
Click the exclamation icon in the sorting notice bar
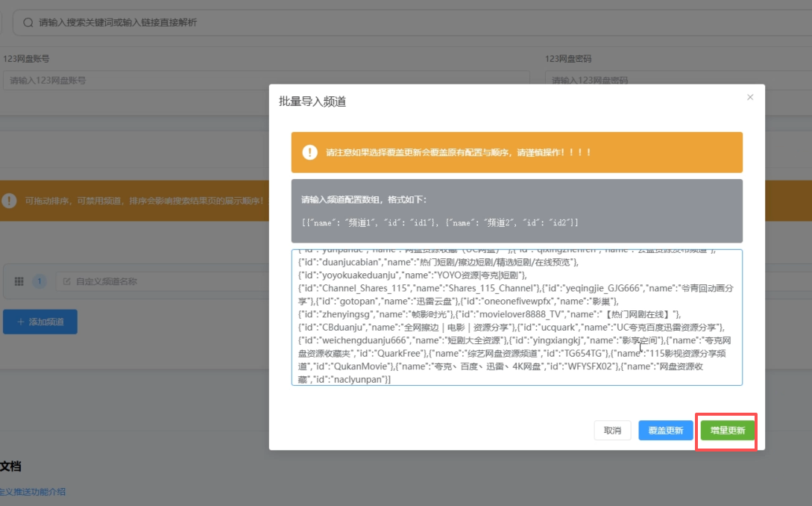point(9,201)
